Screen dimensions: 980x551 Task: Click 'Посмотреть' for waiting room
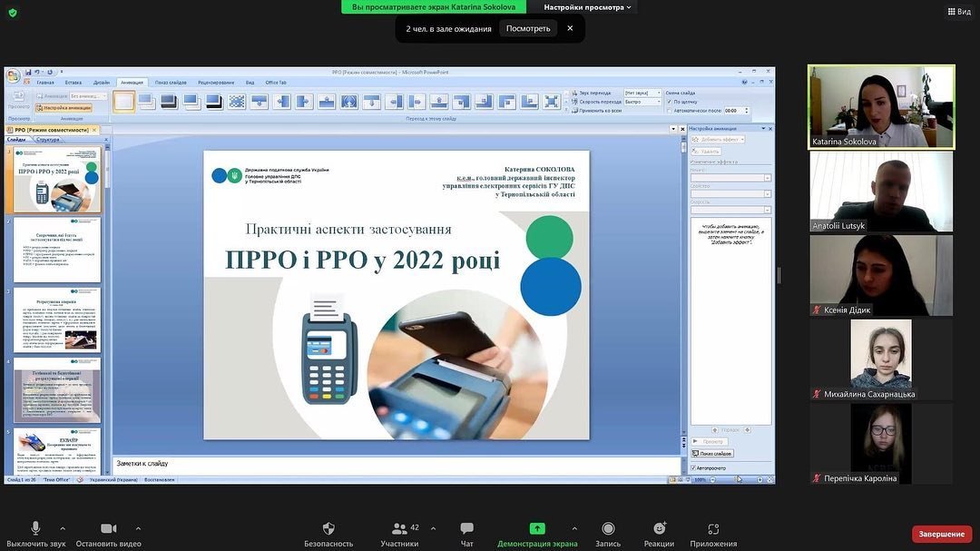pos(528,29)
